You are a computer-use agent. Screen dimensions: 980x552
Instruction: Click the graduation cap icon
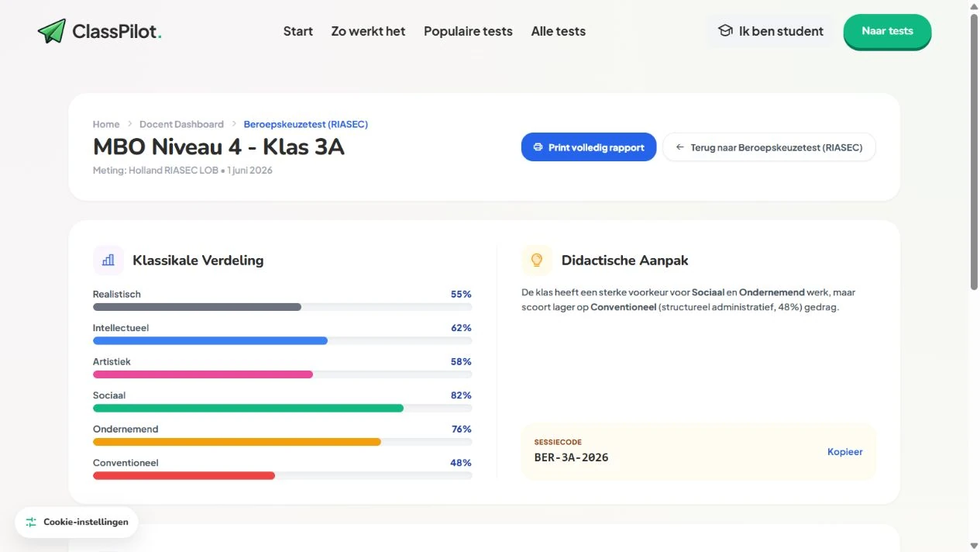point(725,31)
